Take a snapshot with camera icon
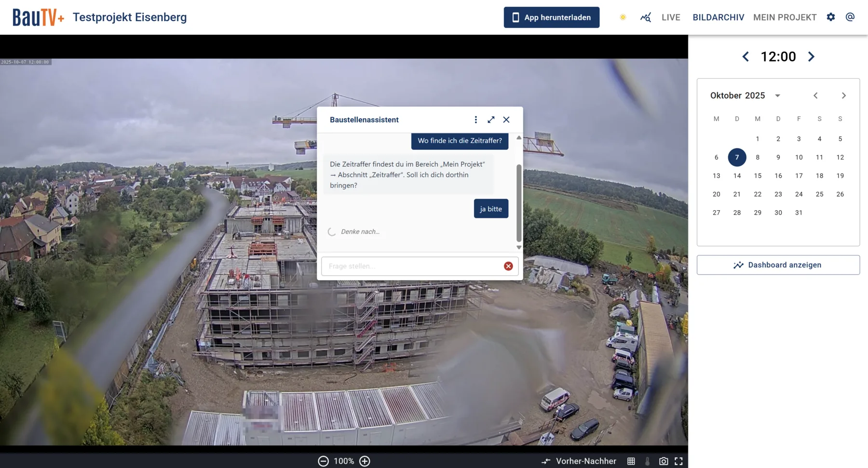The image size is (868, 468). tap(664, 461)
